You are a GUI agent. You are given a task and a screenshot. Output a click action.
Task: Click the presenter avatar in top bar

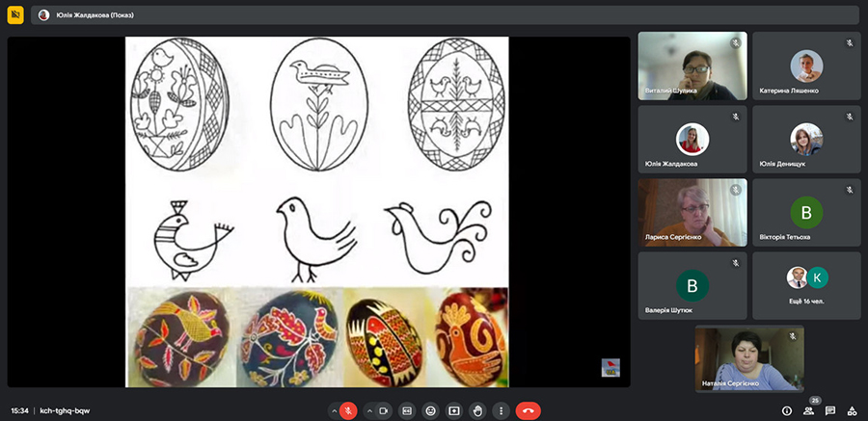(x=43, y=15)
